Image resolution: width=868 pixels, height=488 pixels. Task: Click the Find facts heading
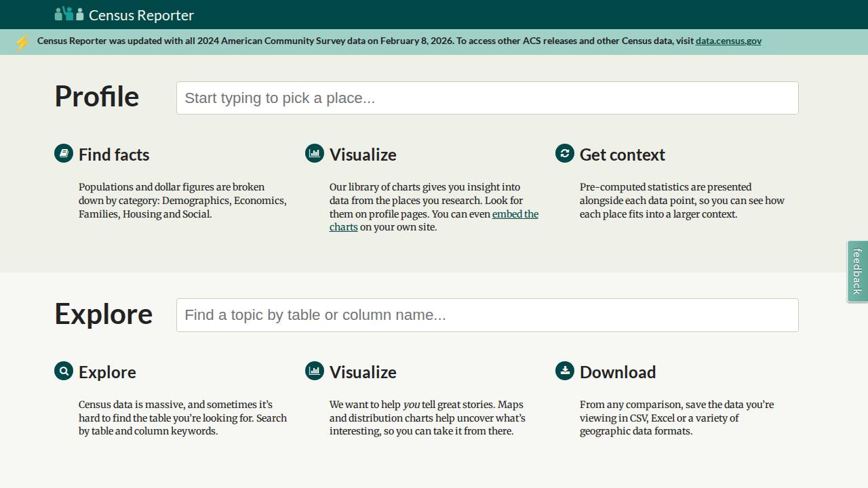click(x=114, y=155)
